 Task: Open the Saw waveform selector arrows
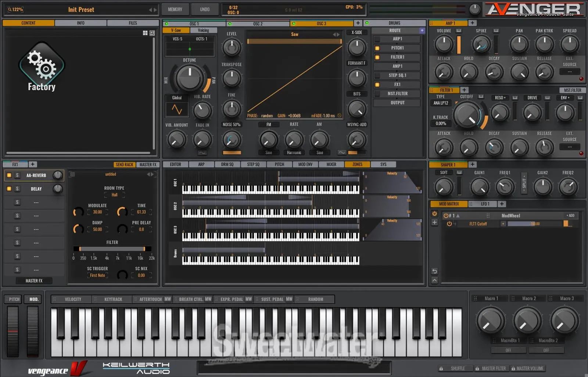click(336, 34)
